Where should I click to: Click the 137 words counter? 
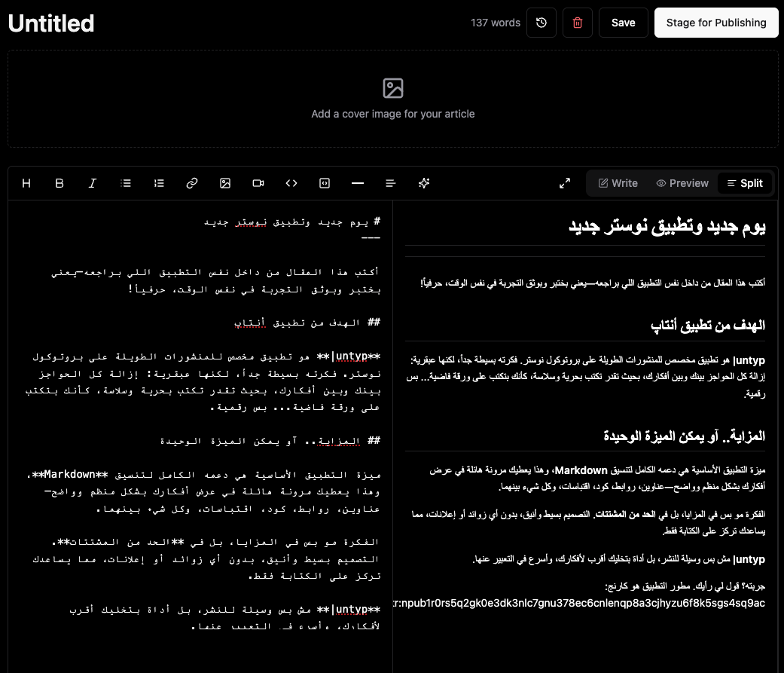(x=496, y=23)
